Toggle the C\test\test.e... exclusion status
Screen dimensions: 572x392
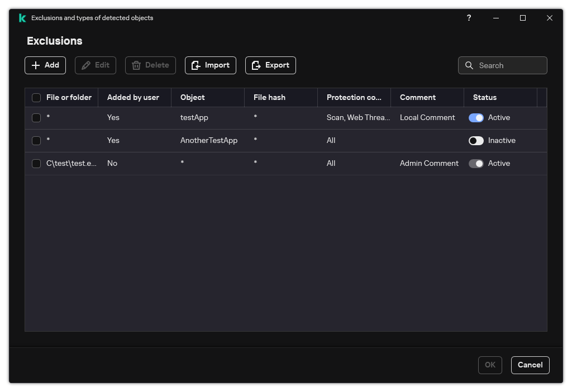[x=476, y=163]
